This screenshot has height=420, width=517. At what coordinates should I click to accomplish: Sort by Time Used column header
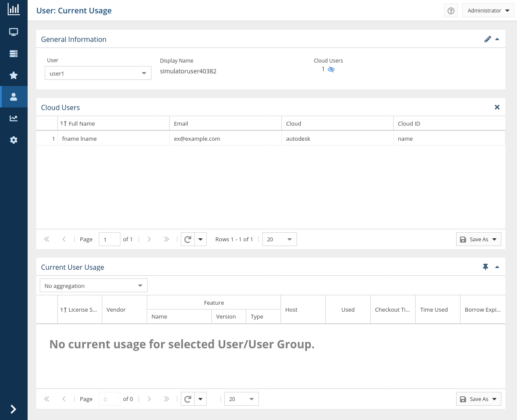click(x=438, y=309)
